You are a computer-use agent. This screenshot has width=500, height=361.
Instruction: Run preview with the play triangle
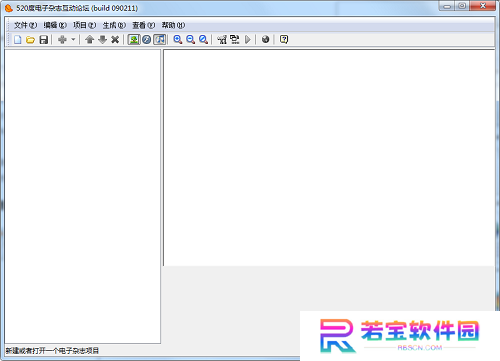tap(248, 40)
